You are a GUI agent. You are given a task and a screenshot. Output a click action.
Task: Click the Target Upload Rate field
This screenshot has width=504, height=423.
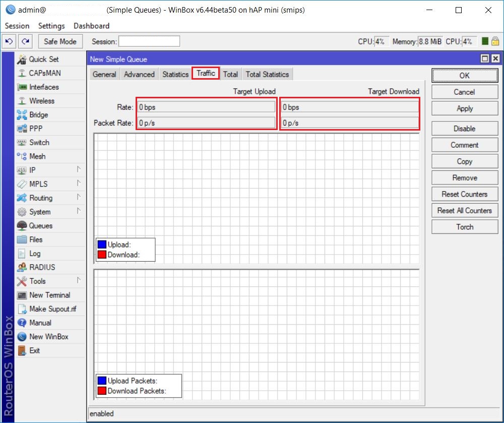(206, 107)
